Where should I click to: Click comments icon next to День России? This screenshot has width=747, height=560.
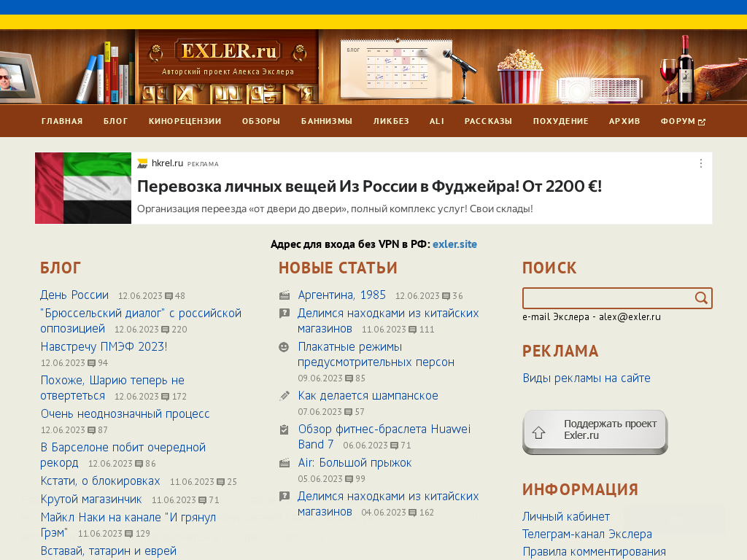169,296
